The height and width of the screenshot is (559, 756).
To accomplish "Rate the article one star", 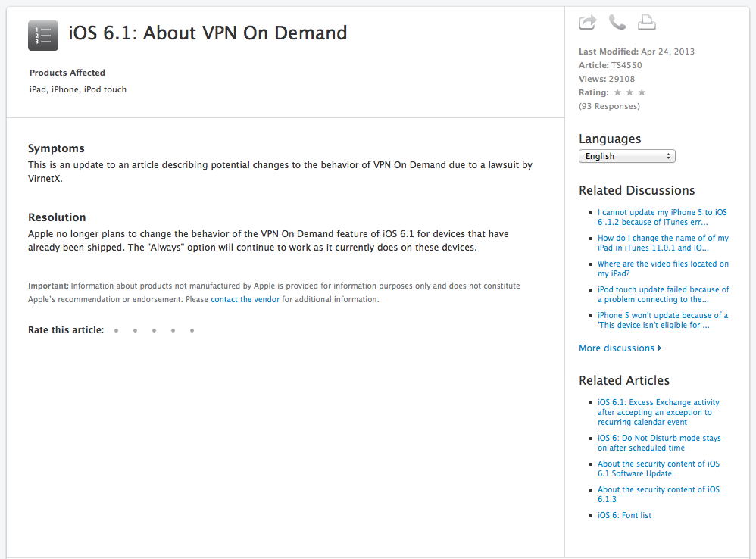I will (116, 330).
